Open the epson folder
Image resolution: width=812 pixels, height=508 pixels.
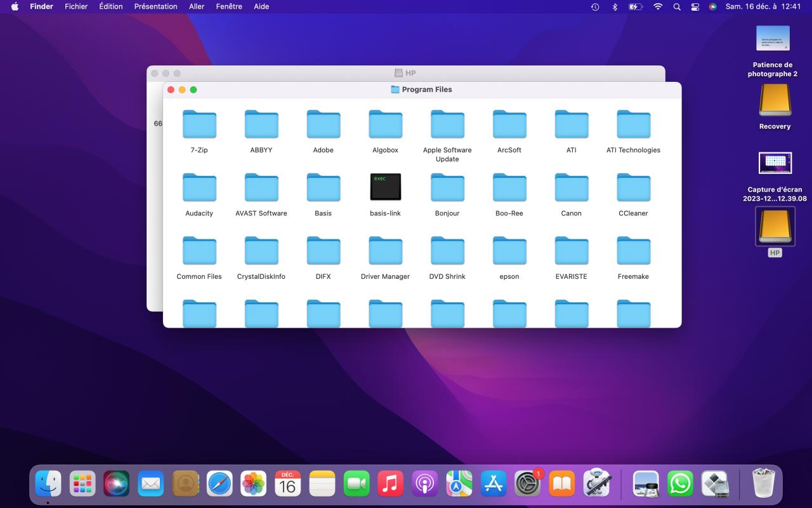click(x=509, y=251)
